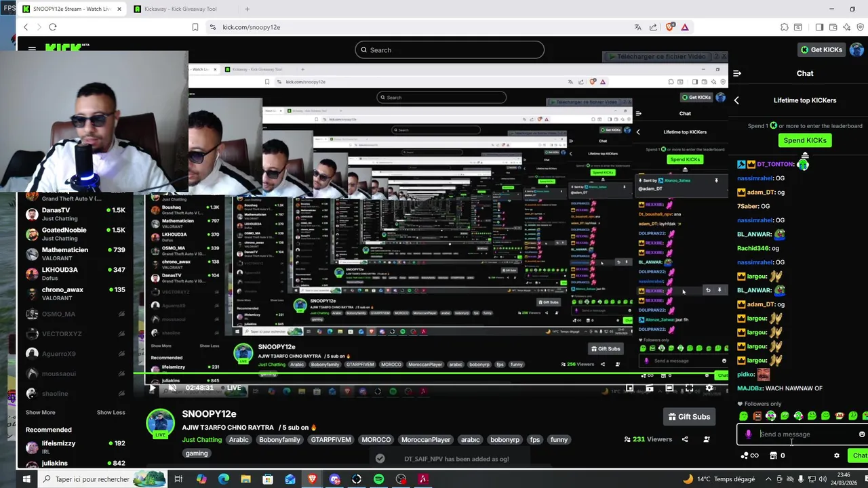The height and width of the screenshot is (488, 868).
Task: Click the Get KICKs button
Action: pyautogui.click(x=821, y=49)
